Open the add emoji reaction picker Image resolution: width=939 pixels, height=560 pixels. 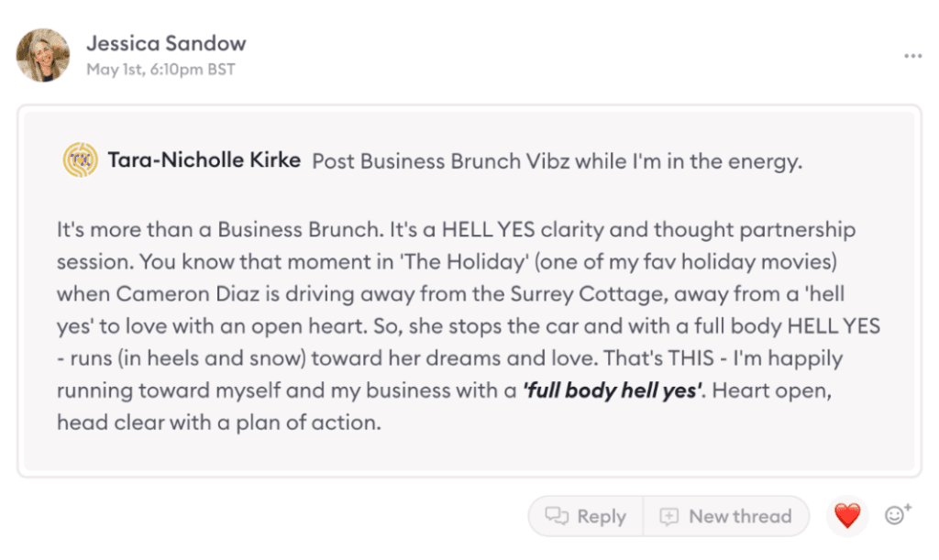tap(897, 515)
